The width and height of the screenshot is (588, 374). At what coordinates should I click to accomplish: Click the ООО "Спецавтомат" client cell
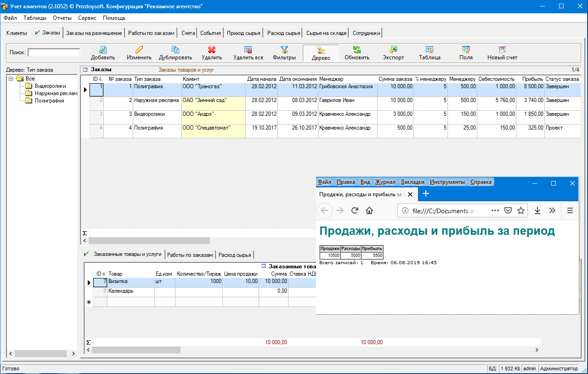click(x=214, y=131)
